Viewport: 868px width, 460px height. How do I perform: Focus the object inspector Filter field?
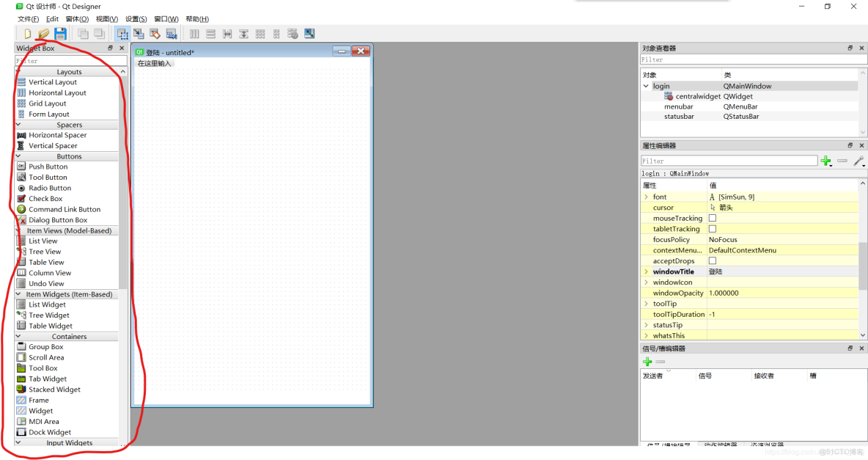click(754, 59)
